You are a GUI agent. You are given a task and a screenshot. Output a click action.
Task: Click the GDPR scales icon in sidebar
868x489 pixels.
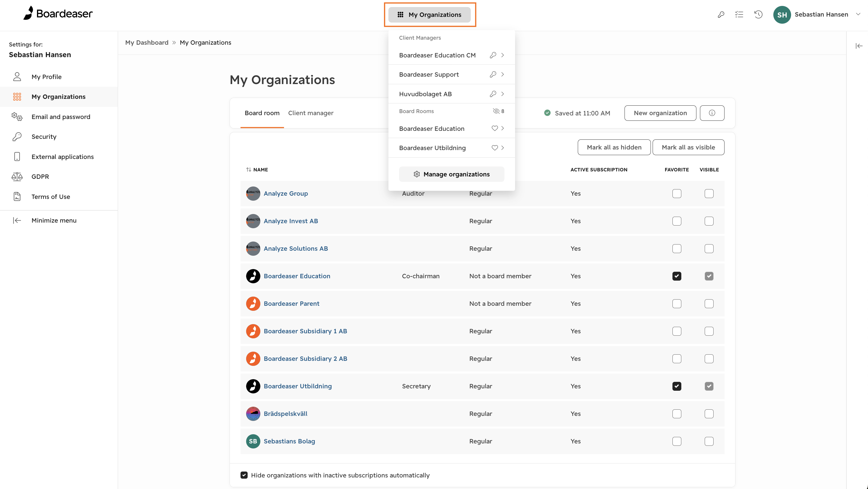pyautogui.click(x=17, y=177)
